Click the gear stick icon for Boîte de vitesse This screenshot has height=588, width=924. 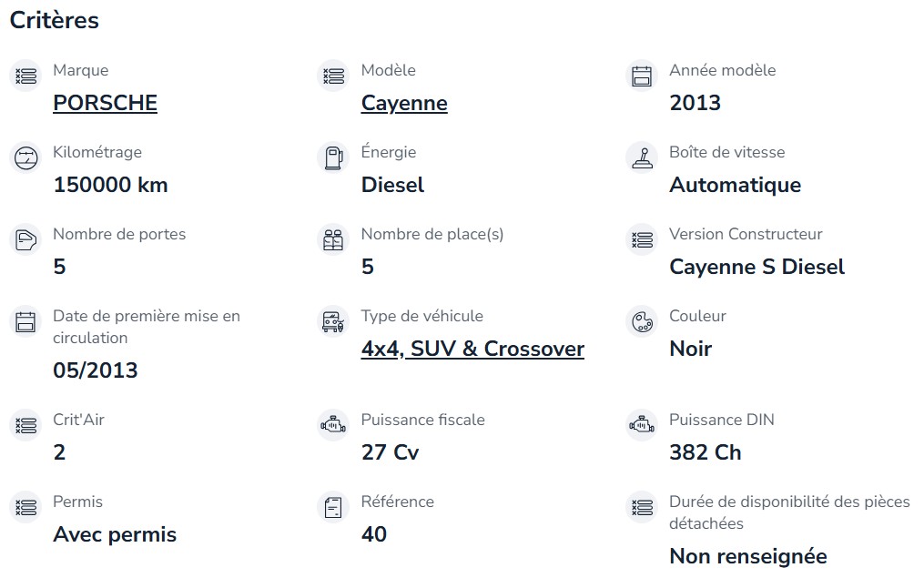click(642, 157)
